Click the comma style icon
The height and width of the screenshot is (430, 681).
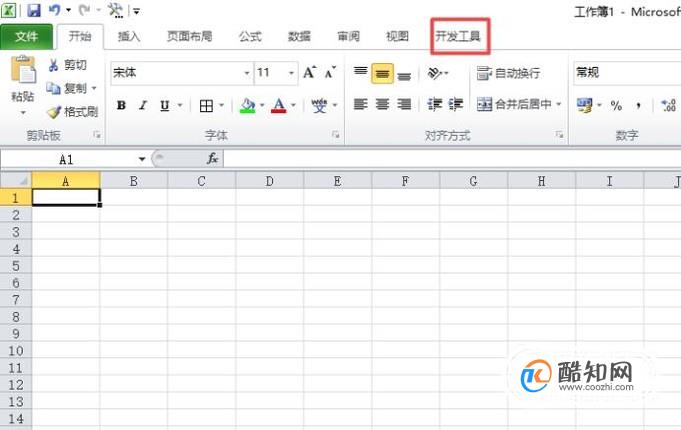(x=638, y=105)
